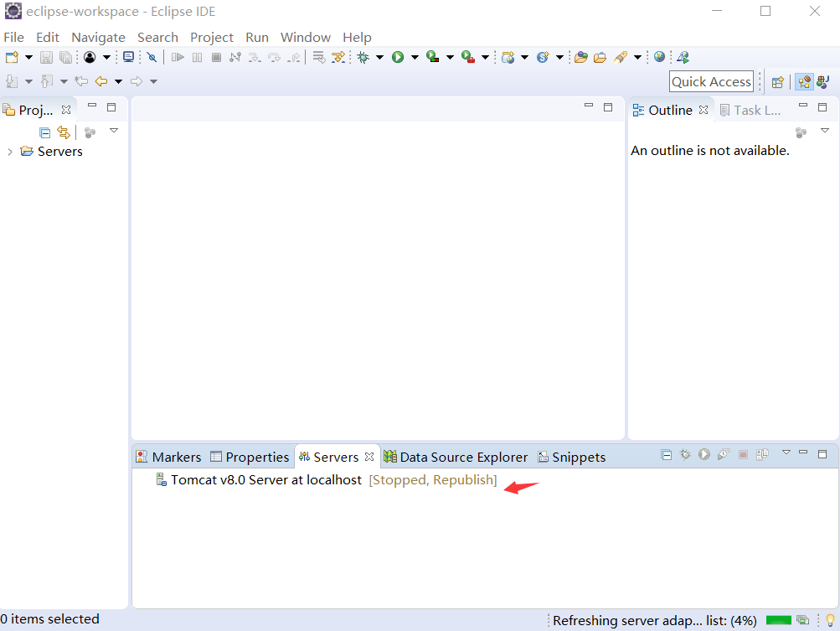Open the Run dropdown arrow

(x=415, y=57)
